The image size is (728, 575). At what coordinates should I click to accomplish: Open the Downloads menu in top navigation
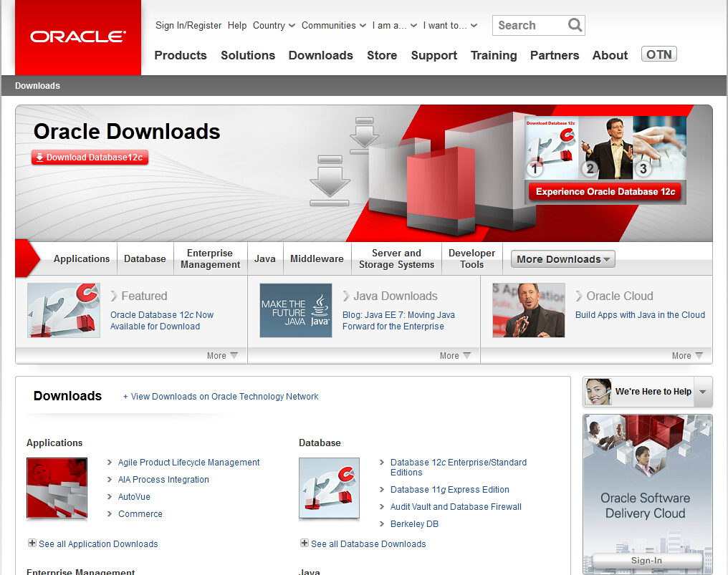(321, 55)
